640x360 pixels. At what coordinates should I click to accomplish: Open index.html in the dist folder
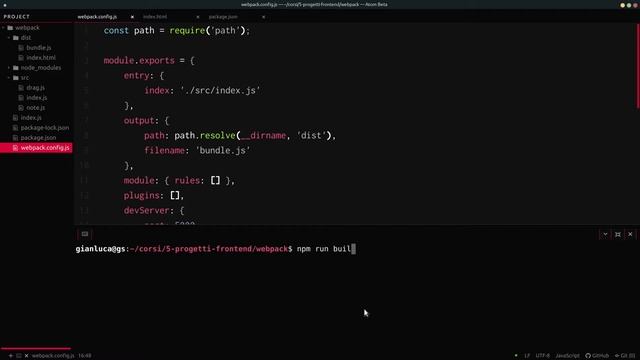click(x=41, y=58)
